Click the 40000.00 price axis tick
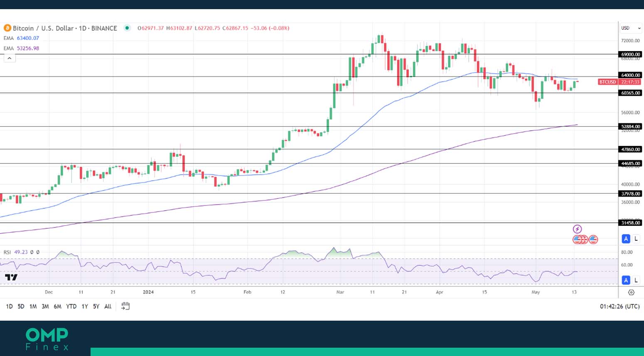The image size is (644, 356). [630, 184]
